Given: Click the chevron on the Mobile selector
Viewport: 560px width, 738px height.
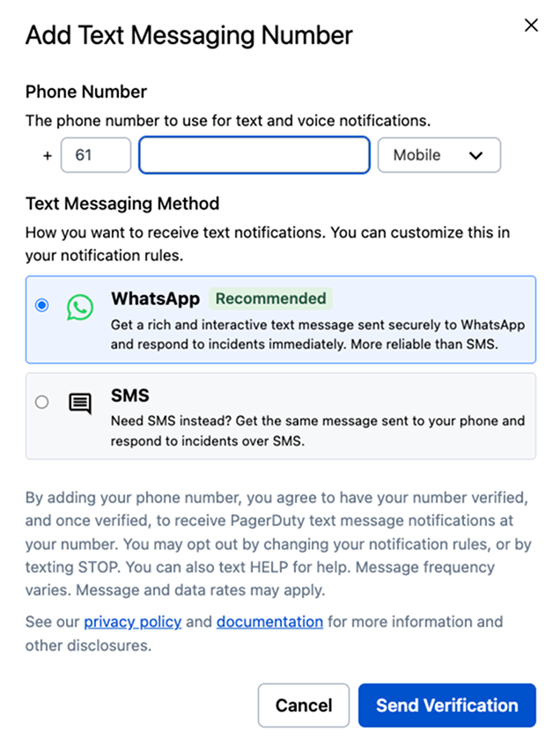Looking at the screenshot, I should pyautogui.click(x=476, y=155).
